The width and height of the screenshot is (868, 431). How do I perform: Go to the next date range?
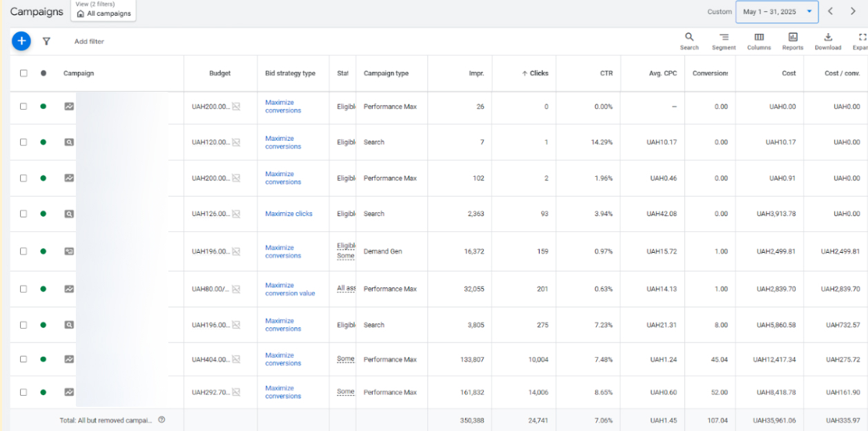click(x=853, y=12)
